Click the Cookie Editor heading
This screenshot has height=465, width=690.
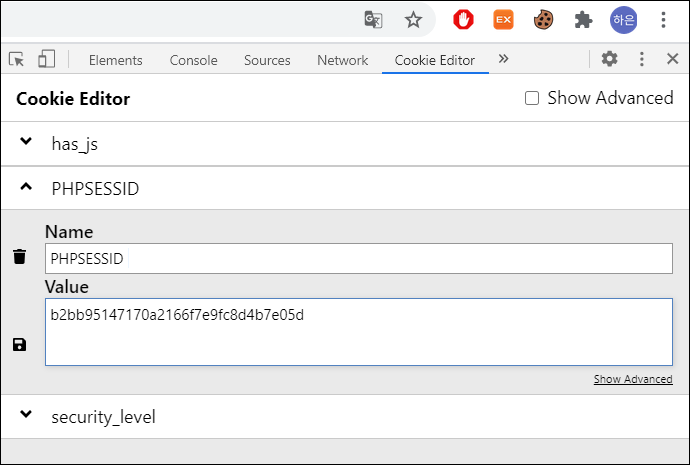(x=73, y=99)
